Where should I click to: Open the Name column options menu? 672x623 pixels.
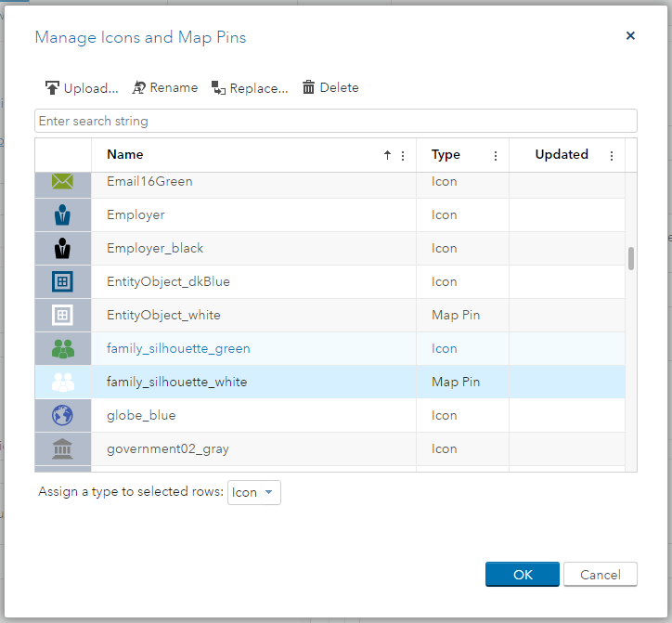[403, 156]
